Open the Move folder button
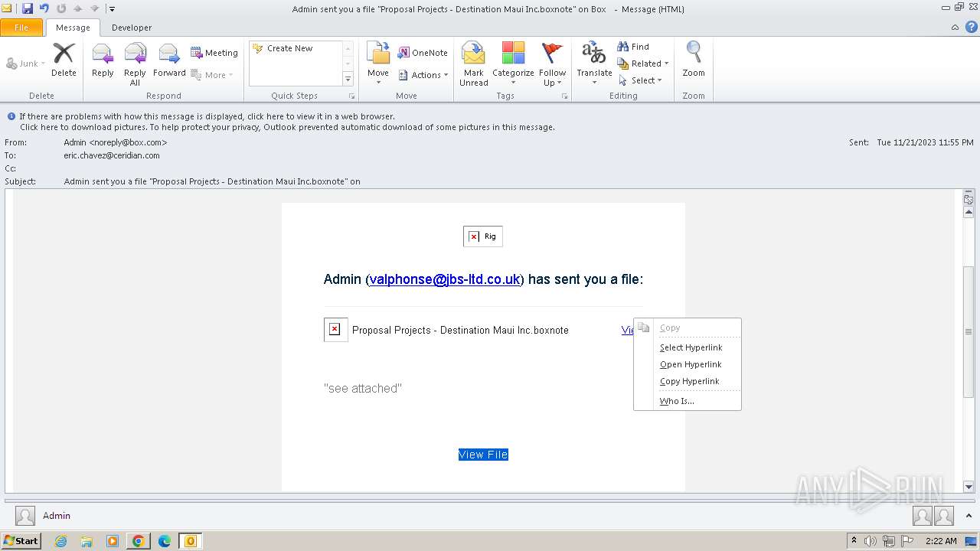980x551 pixels. (378, 64)
